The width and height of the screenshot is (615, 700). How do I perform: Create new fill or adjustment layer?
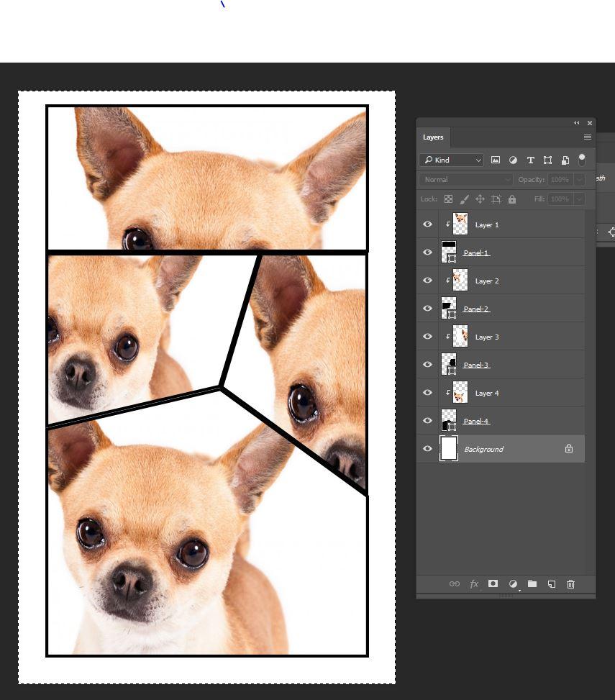(514, 584)
